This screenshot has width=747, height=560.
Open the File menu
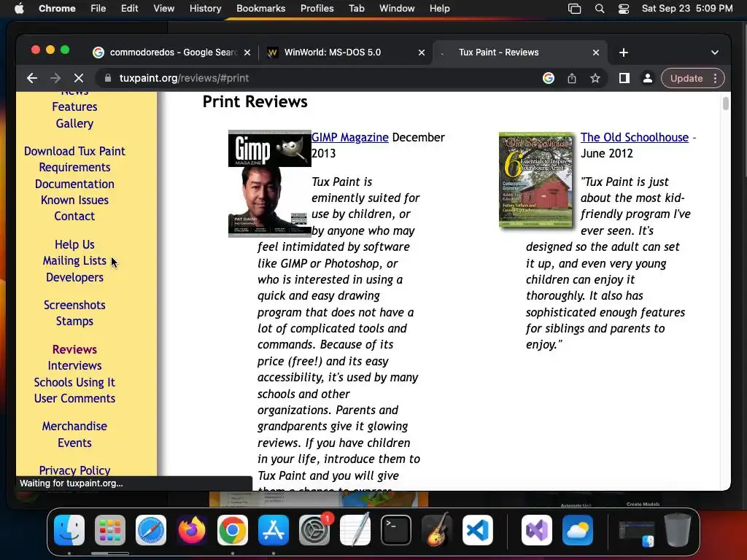(98, 9)
